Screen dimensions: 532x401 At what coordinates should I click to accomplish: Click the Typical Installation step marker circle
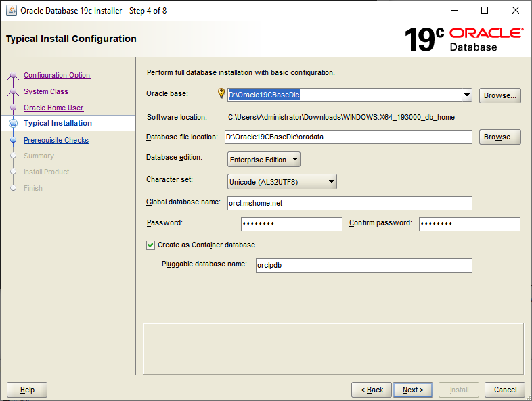point(14,123)
